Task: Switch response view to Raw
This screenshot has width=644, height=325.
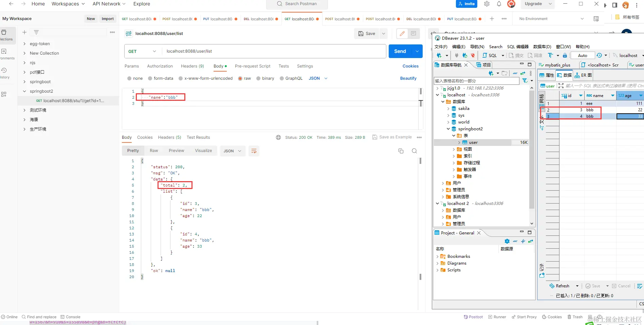Action: tap(154, 151)
